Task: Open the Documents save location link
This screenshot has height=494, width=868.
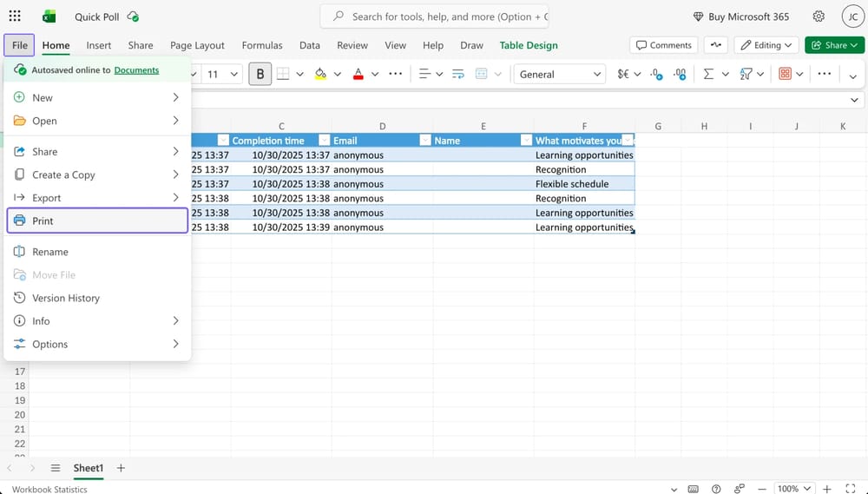Action: pos(136,69)
